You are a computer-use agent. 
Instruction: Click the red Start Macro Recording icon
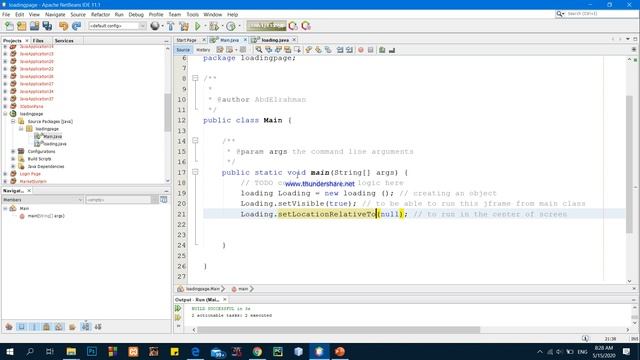361,50
